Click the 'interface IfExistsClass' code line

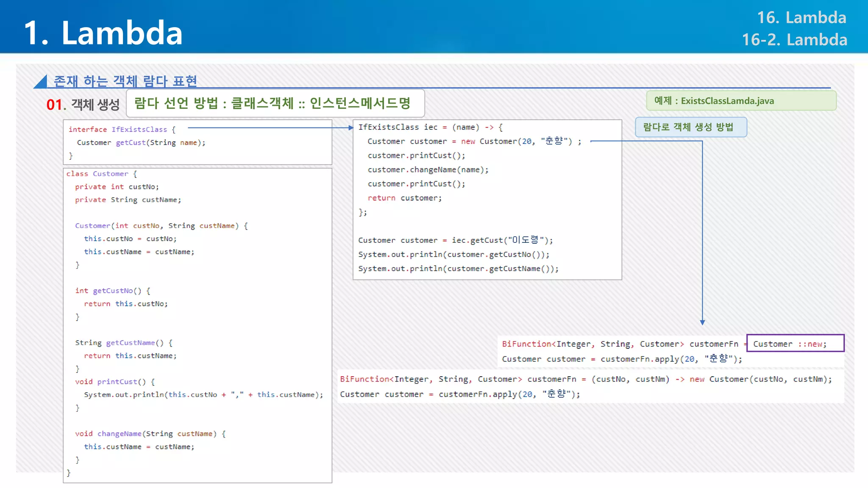122,130
